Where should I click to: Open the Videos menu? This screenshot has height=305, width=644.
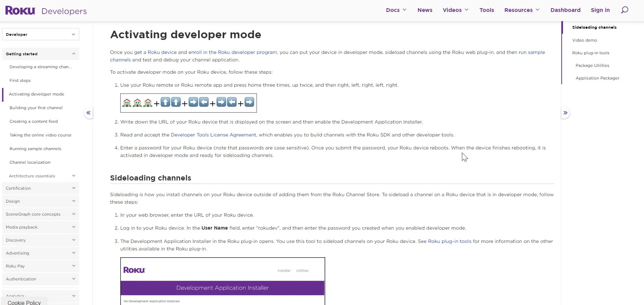[455, 10]
